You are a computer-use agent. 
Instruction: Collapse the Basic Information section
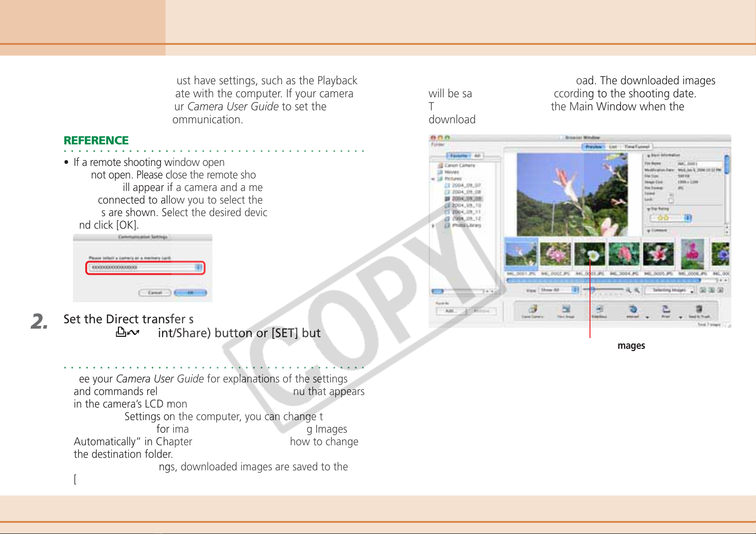(x=648, y=156)
